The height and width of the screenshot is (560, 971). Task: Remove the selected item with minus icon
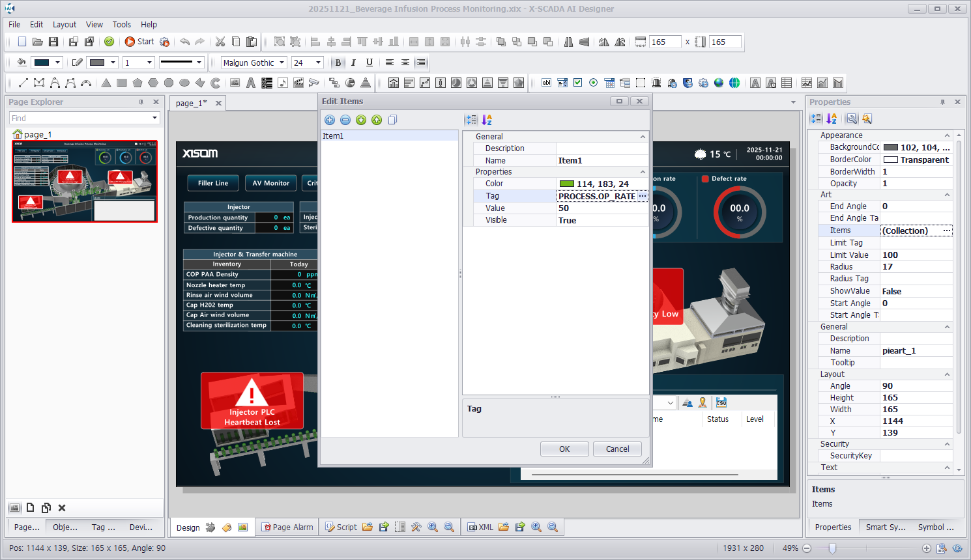pos(345,120)
